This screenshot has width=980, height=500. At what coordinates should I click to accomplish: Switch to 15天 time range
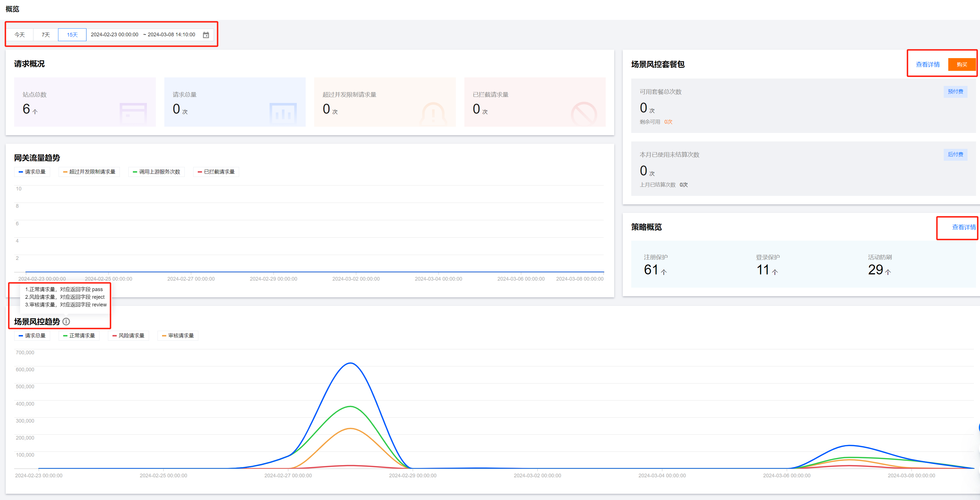pyautogui.click(x=72, y=35)
